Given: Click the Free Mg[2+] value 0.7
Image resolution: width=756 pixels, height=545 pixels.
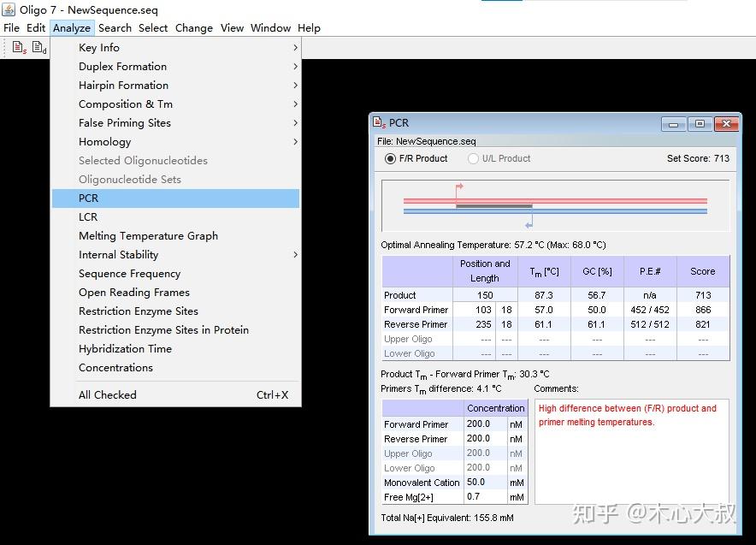Looking at the screenshot, I should tap(486, 496).
